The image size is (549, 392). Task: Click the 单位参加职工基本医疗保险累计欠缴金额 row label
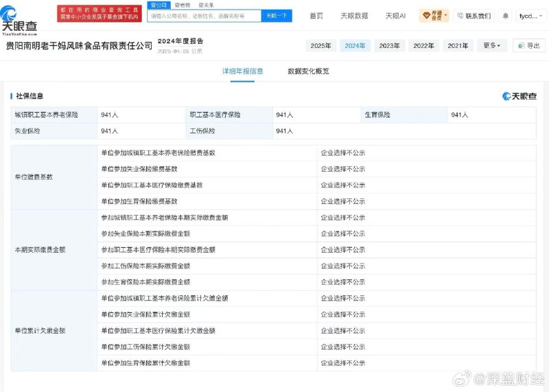click(x=159, y=331)
